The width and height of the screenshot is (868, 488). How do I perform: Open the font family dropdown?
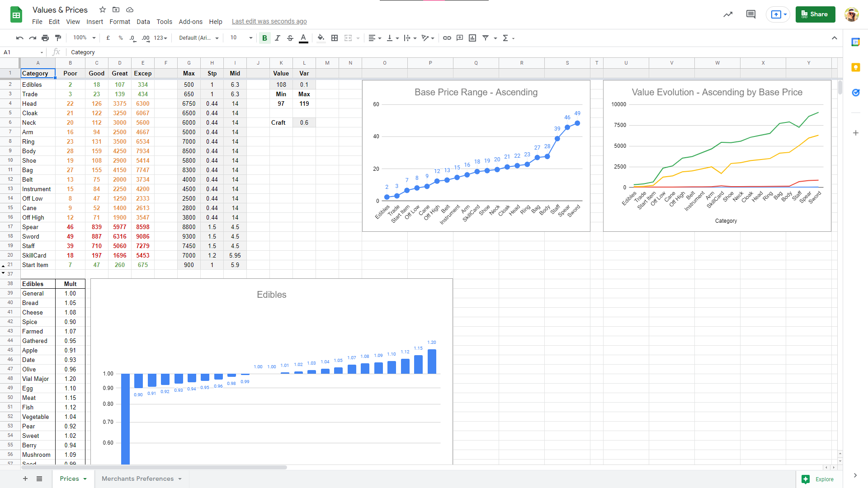tap(198, 38)
